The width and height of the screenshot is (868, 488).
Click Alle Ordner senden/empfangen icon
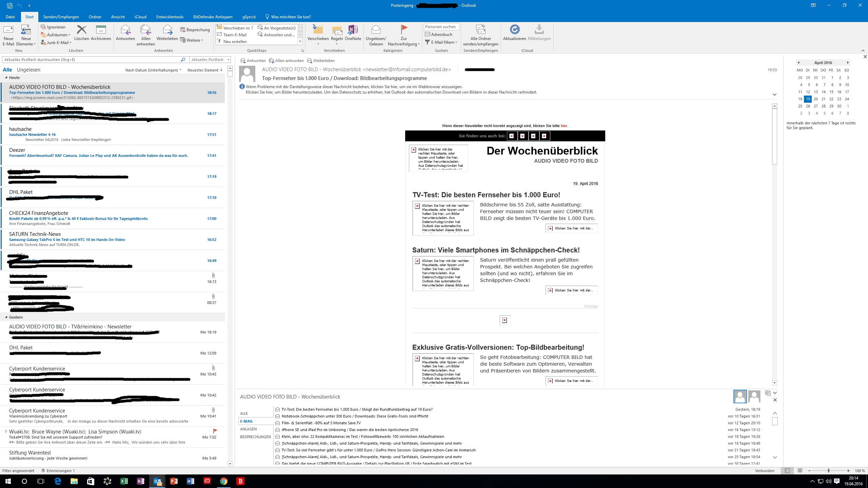480,30
